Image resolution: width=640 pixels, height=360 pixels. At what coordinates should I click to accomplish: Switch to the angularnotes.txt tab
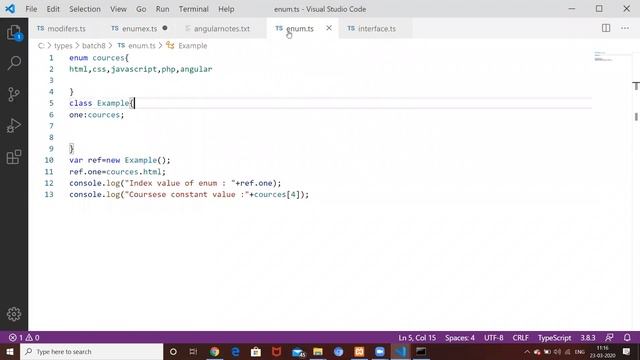pos(222,29)
